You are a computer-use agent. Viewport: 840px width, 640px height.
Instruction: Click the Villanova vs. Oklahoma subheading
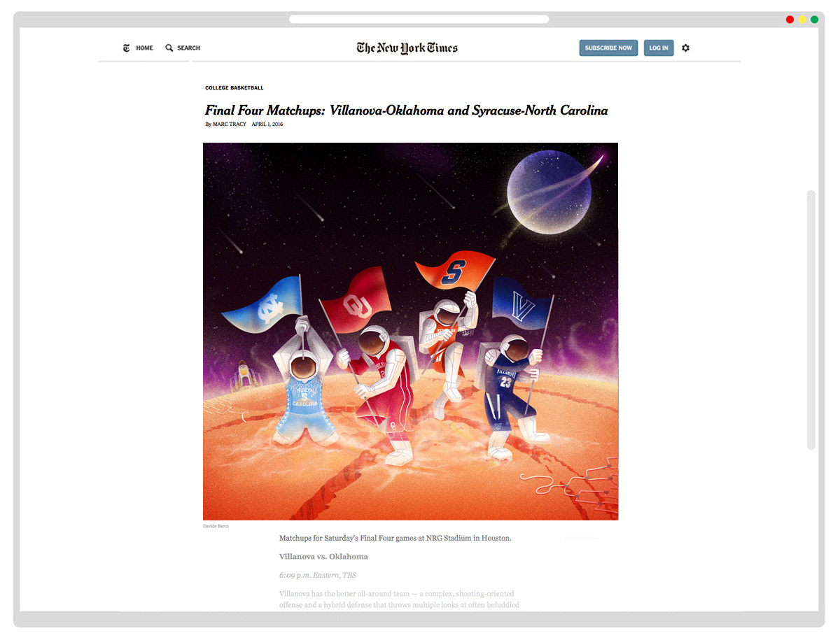pyautogui.click(x=323, y=557)
